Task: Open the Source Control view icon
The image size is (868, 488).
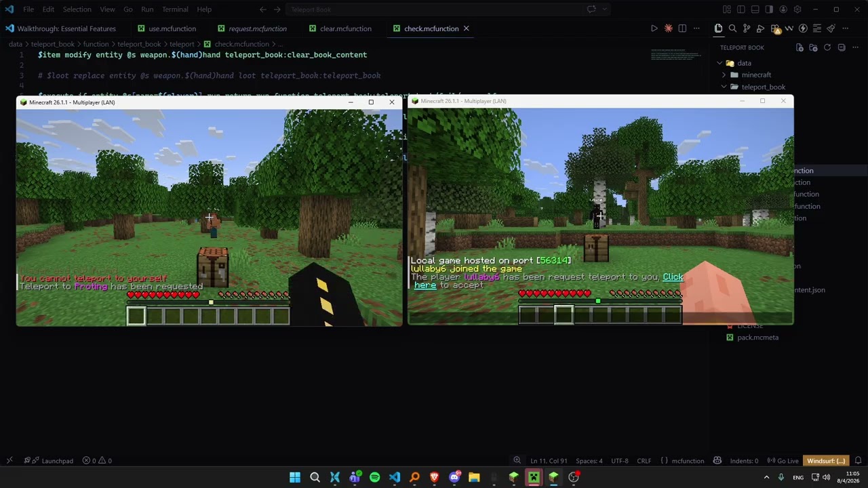Action: pyautogui.click(x=747, y=28)
